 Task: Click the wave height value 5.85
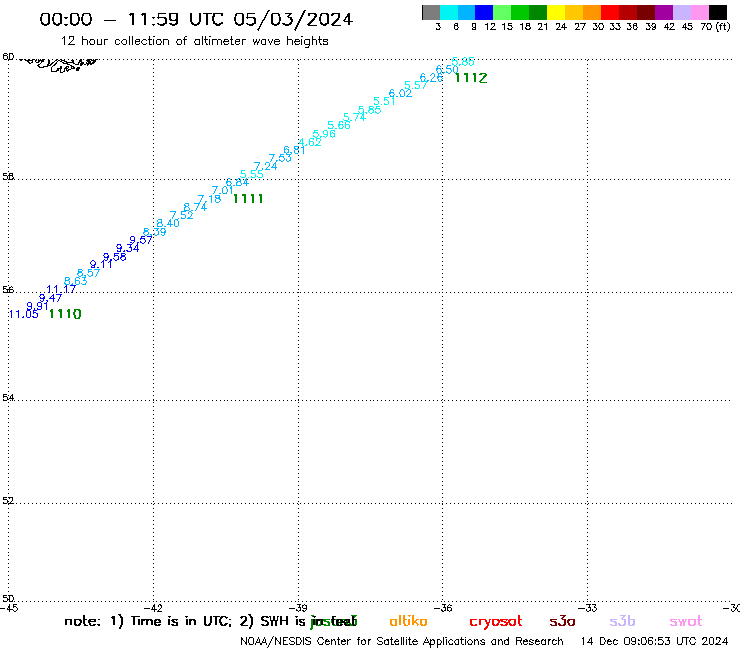pyautogui.click(x=463, y=61)
